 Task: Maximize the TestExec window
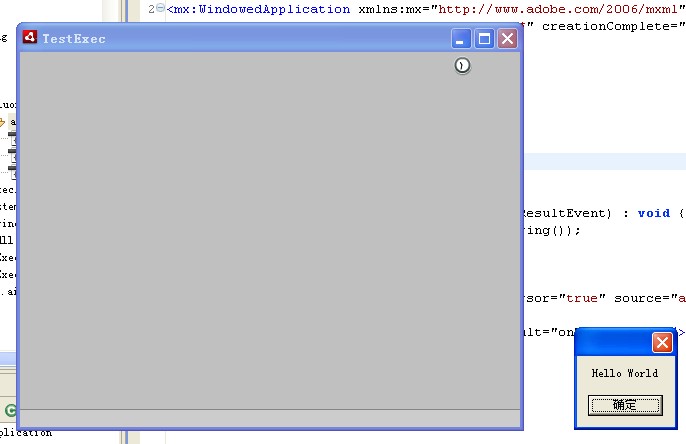[x=484, y=38]
